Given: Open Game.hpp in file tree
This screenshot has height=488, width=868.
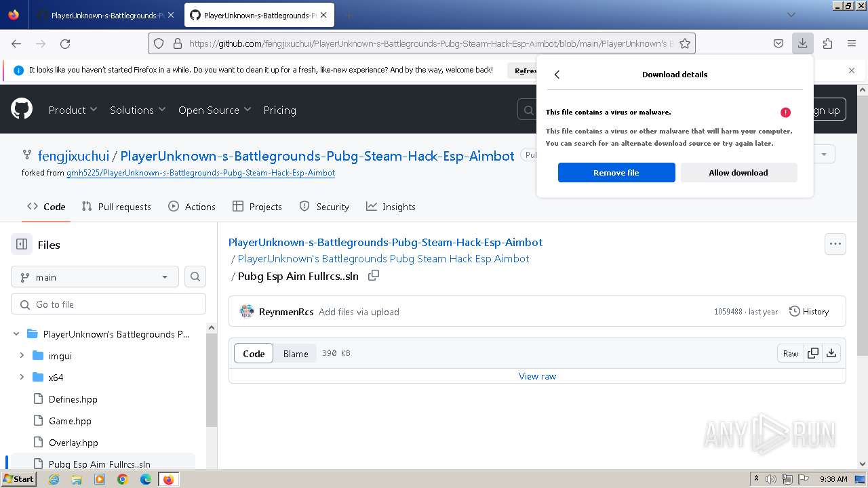Looking at the screenshot, I should click(70, 421).
